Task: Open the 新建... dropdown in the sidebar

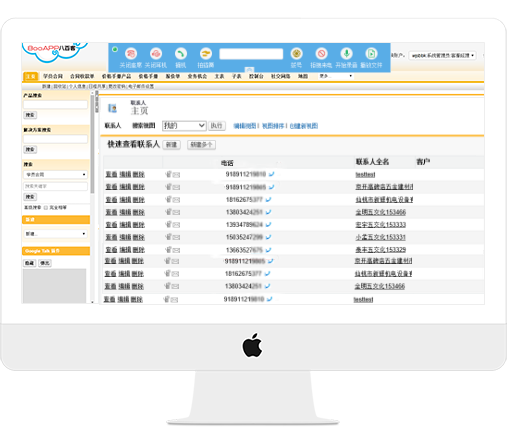Action: point(56,234)
